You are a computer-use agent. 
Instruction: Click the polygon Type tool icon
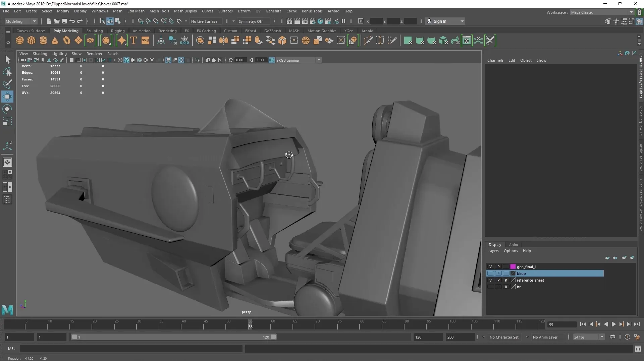tap(133, 41)
